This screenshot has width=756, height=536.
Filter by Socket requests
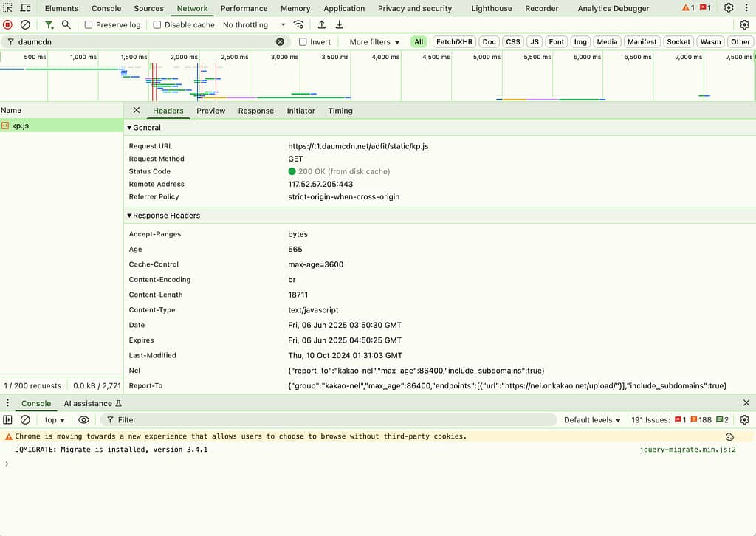point(678,42)
